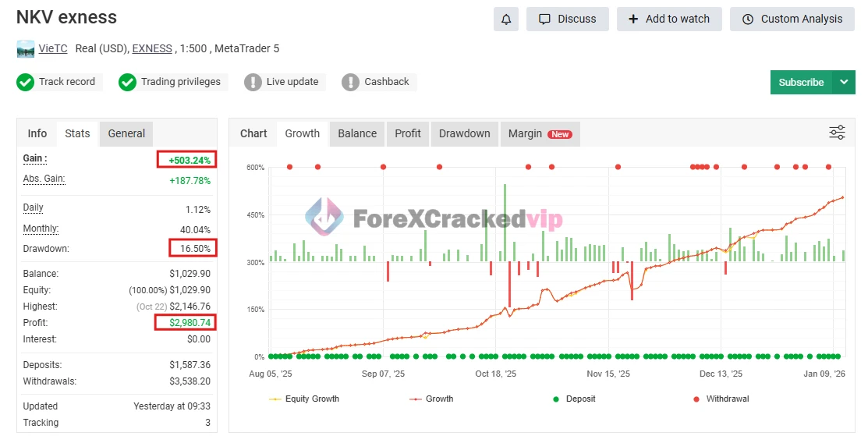Open the EXNESS broker link
The image size is (868, 436).
152,48
